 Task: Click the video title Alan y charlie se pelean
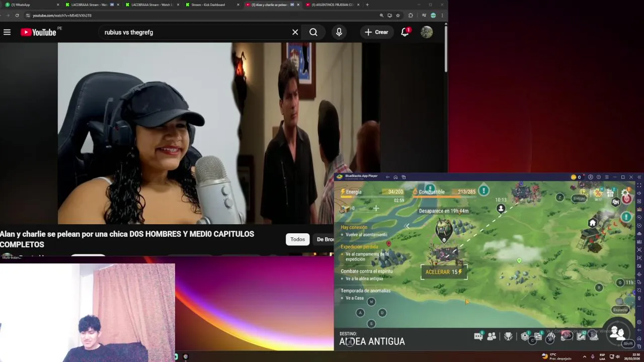127,239
